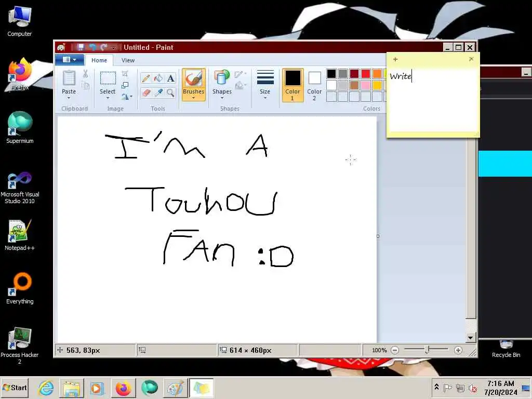The width and height of the screenshot is (532, 399).
Task: Click the zoom slider handle
Action: tap(427, 350)
